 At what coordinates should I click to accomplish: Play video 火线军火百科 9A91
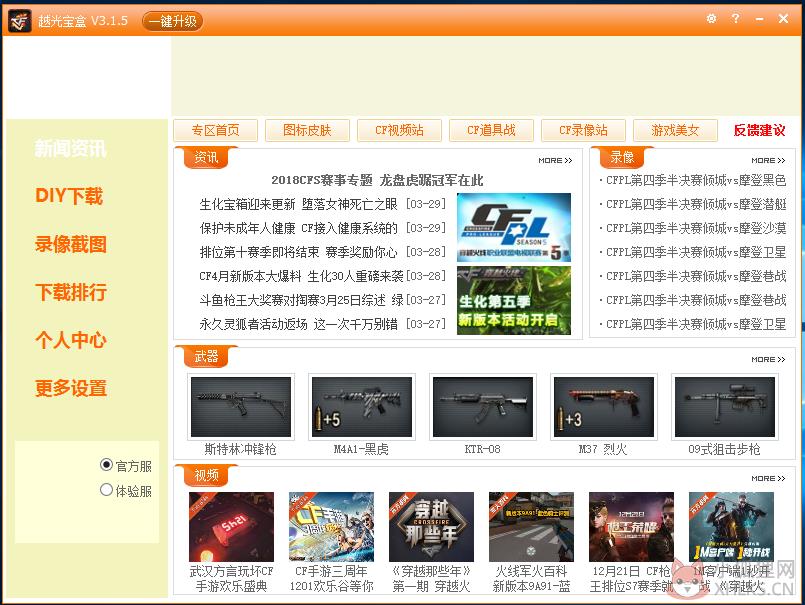coord(532,527)
